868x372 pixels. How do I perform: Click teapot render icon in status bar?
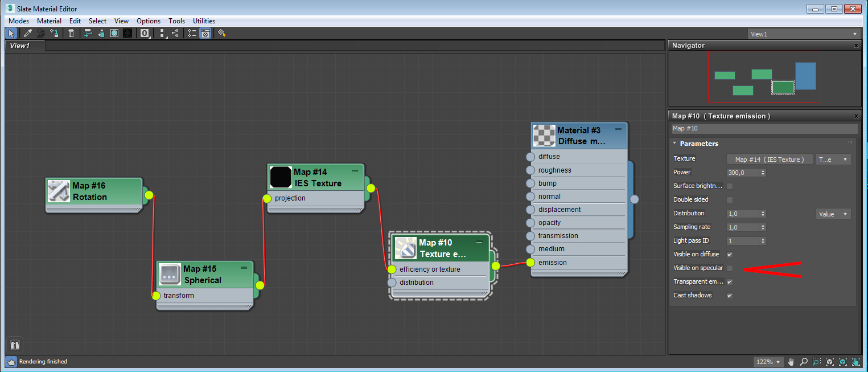[11, 362]
